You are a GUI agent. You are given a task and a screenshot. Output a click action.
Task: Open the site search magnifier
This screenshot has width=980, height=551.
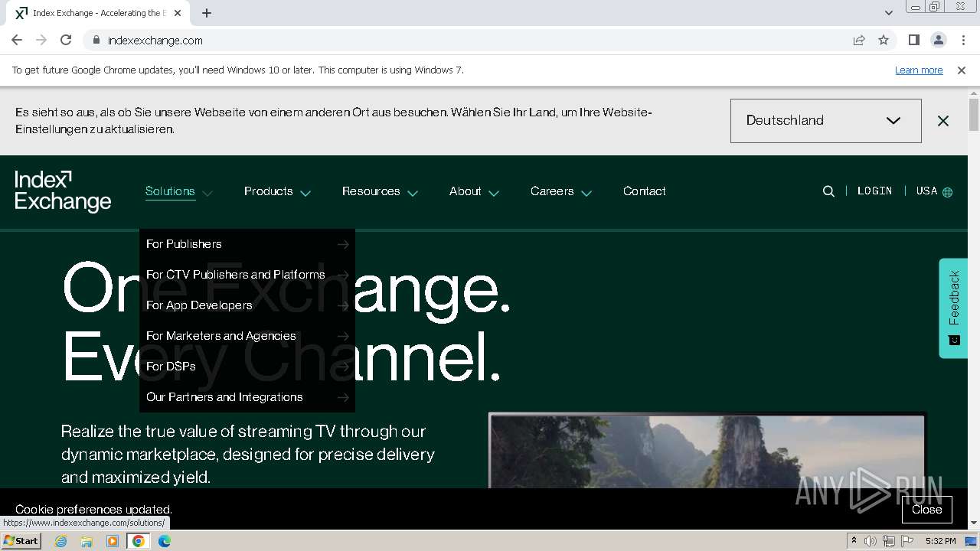(828, 191)
